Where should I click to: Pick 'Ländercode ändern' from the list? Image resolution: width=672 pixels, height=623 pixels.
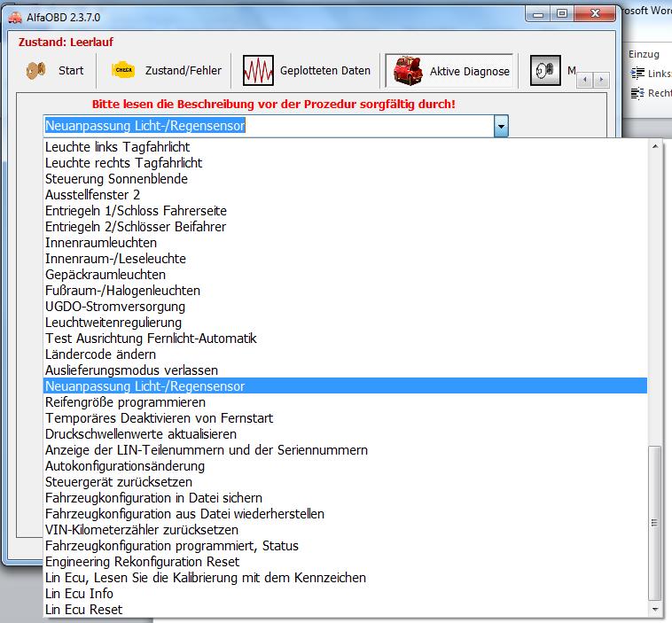tap(100, 354)
